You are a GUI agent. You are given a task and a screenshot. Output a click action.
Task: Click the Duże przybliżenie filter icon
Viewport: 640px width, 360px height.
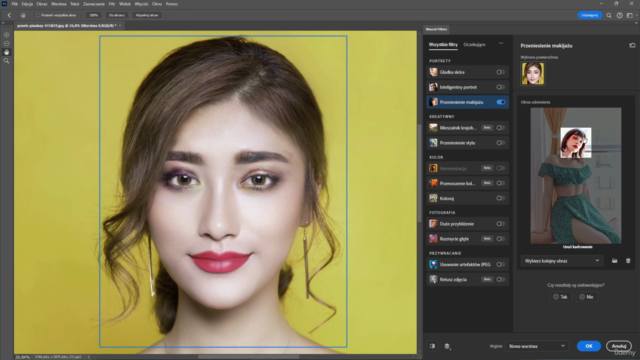point(433,224)
